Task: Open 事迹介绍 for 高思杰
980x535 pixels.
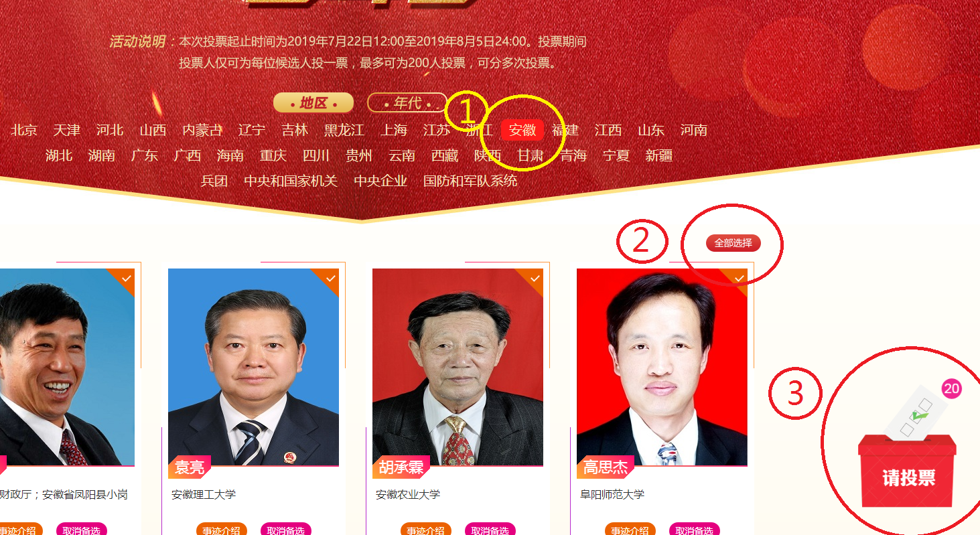Action: [x=630, y=529]
